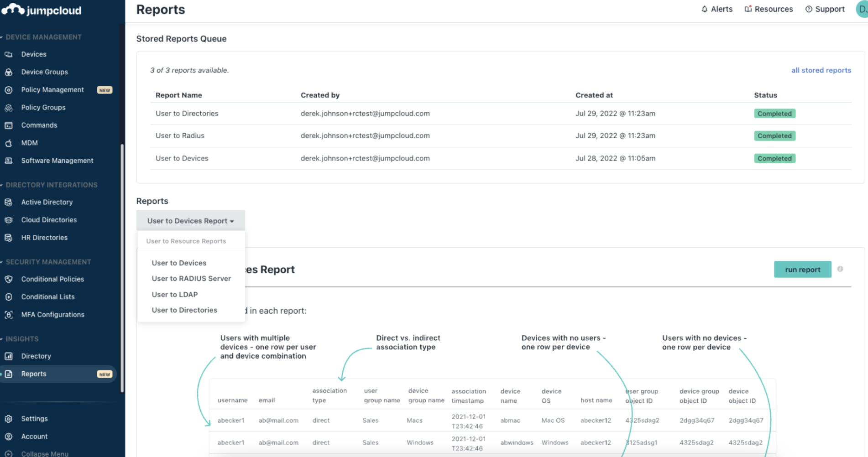This screenshot has width=868, height=457.
Task: Open the User to Devices Report dropdown
Action: [x=190, y=221]
